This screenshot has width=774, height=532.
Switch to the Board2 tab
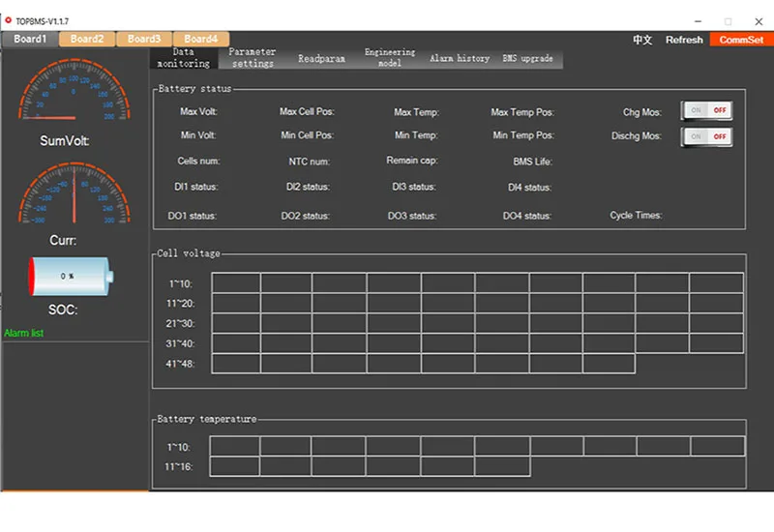pyautogui.click(x=87, y=39)
